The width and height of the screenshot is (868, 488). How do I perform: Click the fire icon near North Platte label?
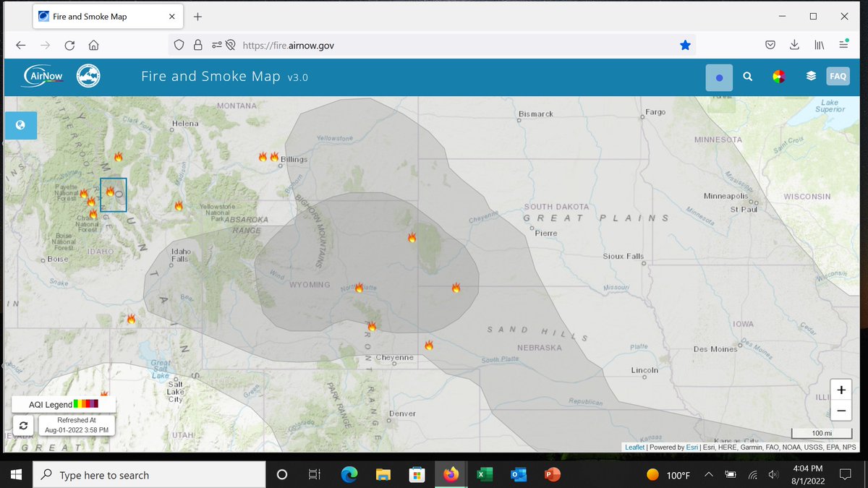(359, 288)
